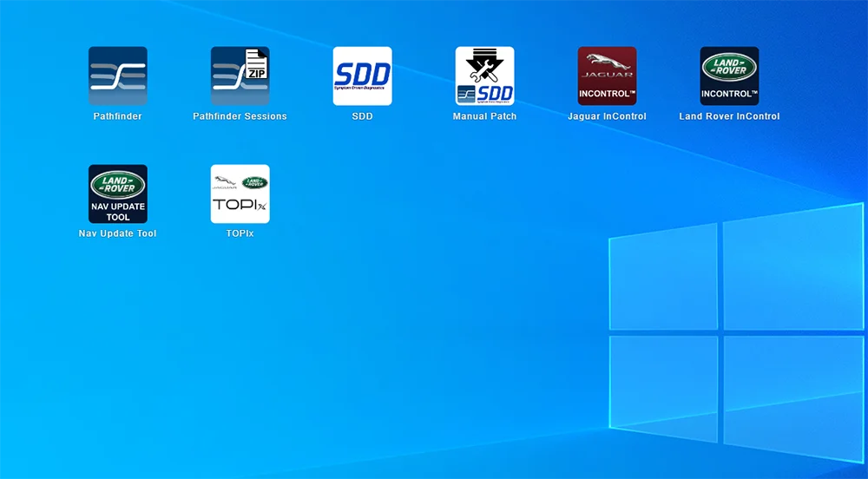Open the Nav Update Tool icon
868x479 pixels.
(x=118, y=194)
